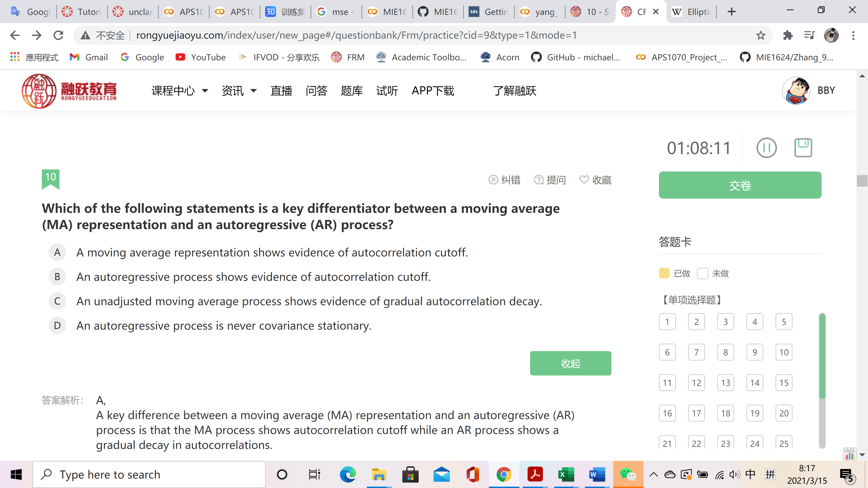
Task: Open WeChat from the taskbar
Action: 628,474
